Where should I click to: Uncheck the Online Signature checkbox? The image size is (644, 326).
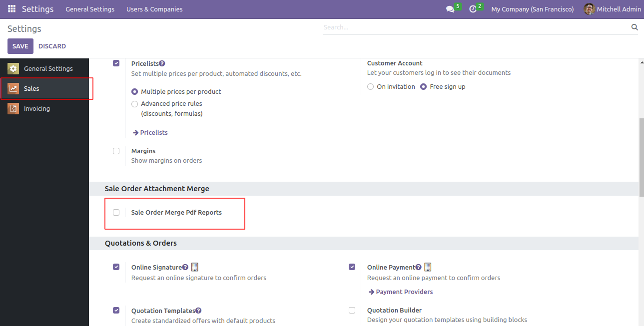(116, 267)
